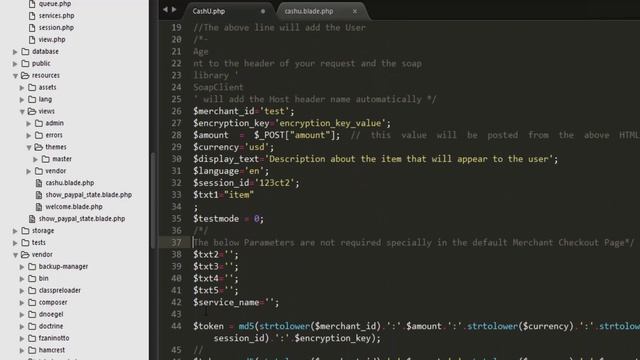This screenshot has height=360, width=640.
Task: Open show_paypal_state.blade.php inside views folder
Action: tap(89, 195)
